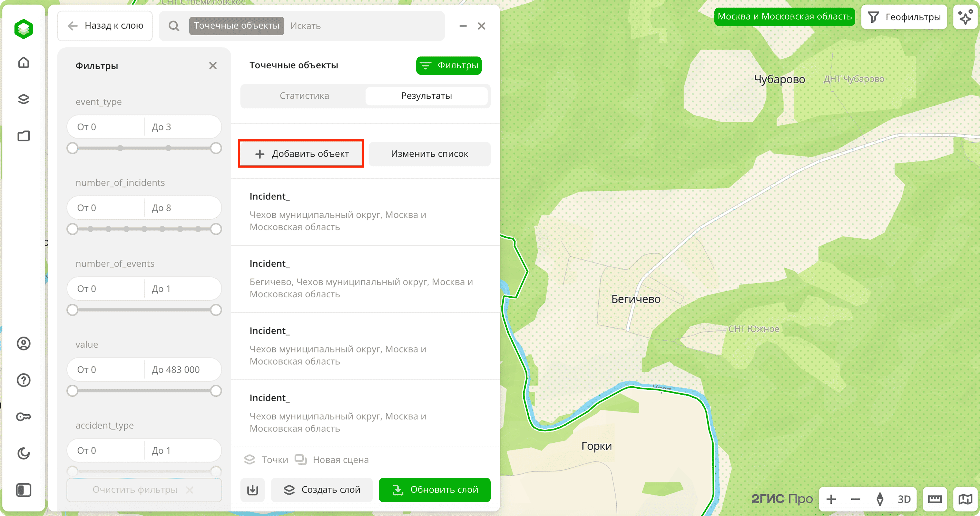Click the search magnifier icon
980x516 pixels.
[174, 26]
